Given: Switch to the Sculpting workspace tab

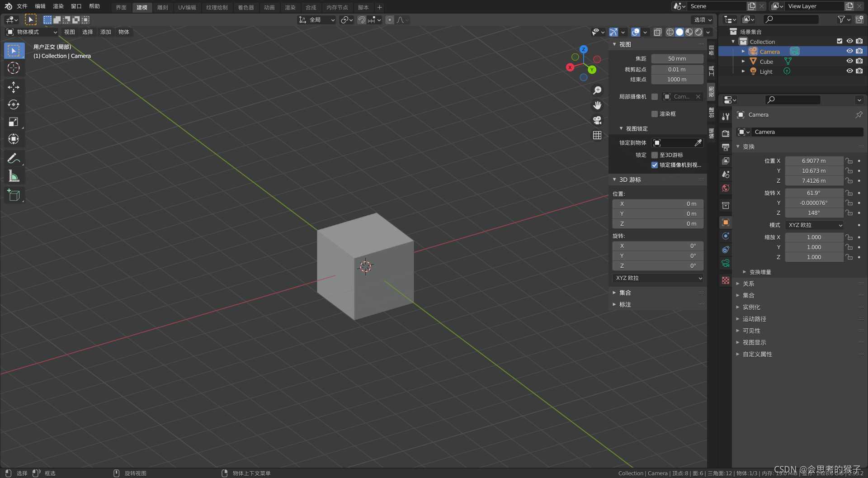Looking at the screenshot, I should point(163,8).
